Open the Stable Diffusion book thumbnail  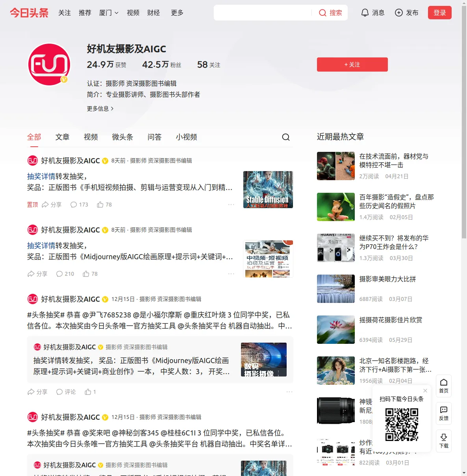pos(268,190)
